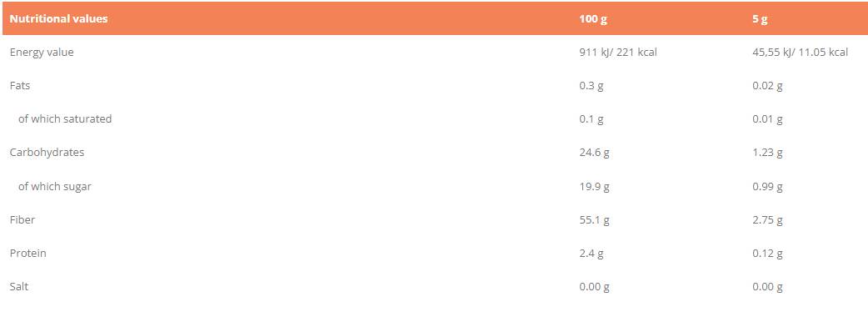The image size is (868, 317).
Task: Click the Nutritional values header cell
Action: coord(58,19)
